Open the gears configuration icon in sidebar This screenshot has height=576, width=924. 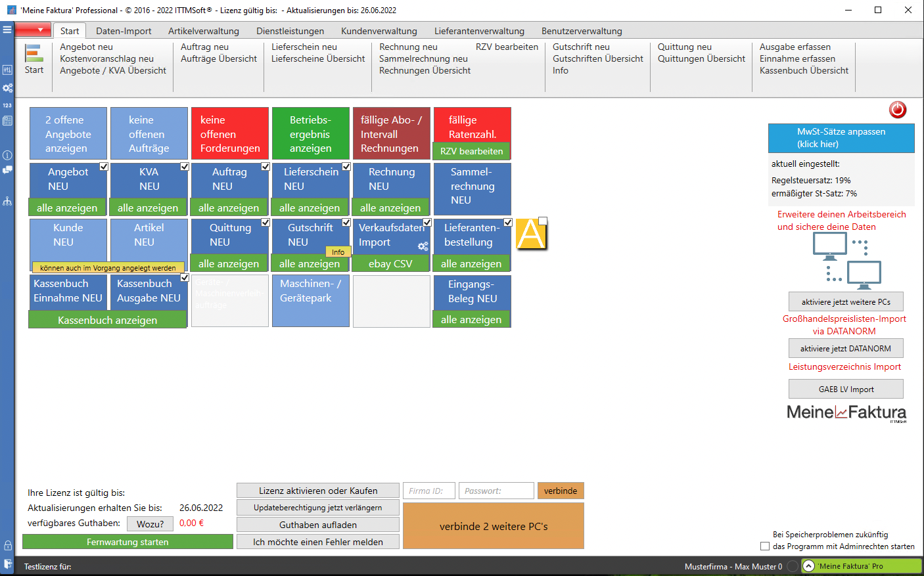pos(7,87)
